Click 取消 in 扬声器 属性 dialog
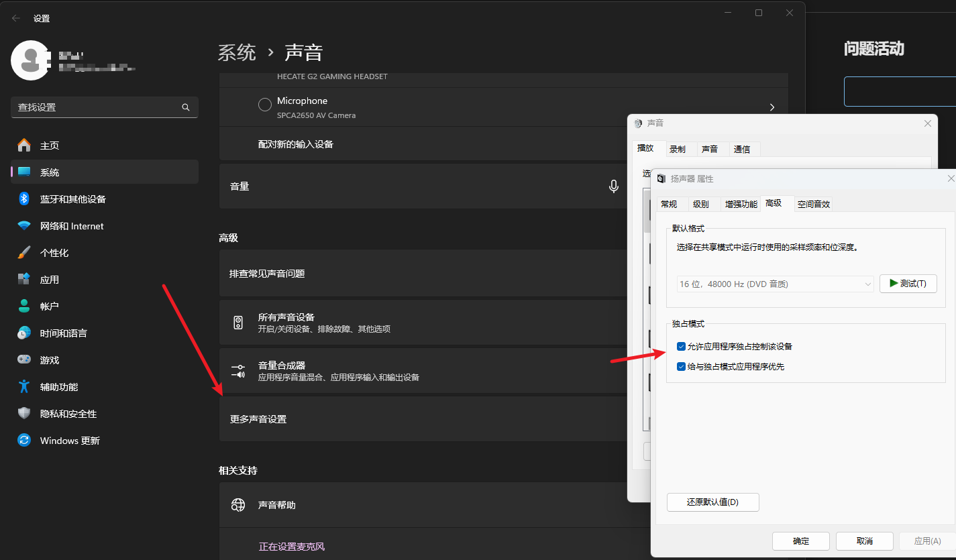Screen dimensions: 956x560 pyautogui.click(x=865, y=541)
